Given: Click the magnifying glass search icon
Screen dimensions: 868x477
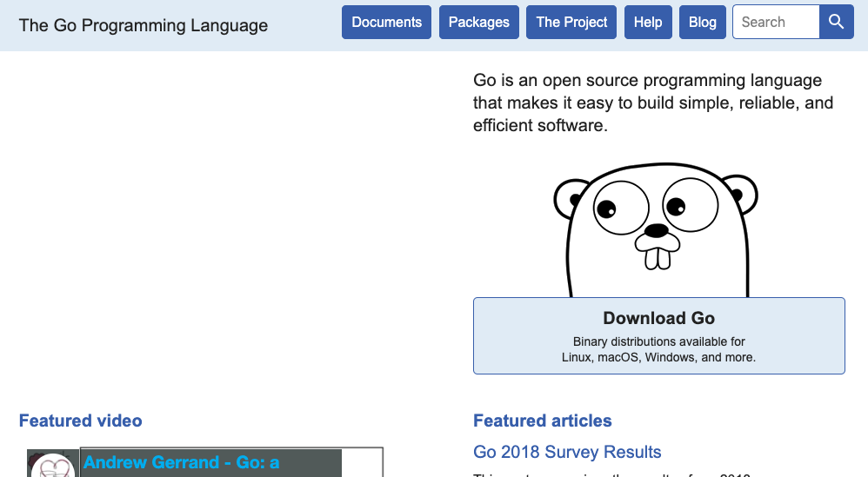Looking at the screenshot, I should [x=836, y=22].
